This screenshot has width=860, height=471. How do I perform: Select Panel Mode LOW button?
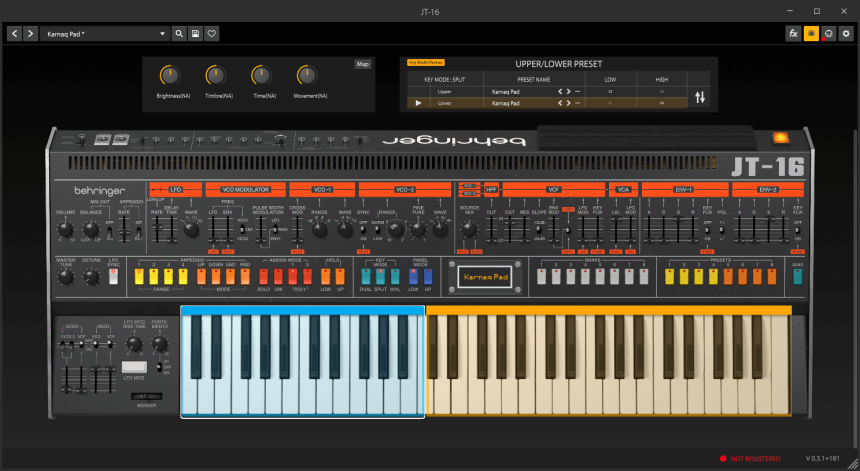pos(414,276)
